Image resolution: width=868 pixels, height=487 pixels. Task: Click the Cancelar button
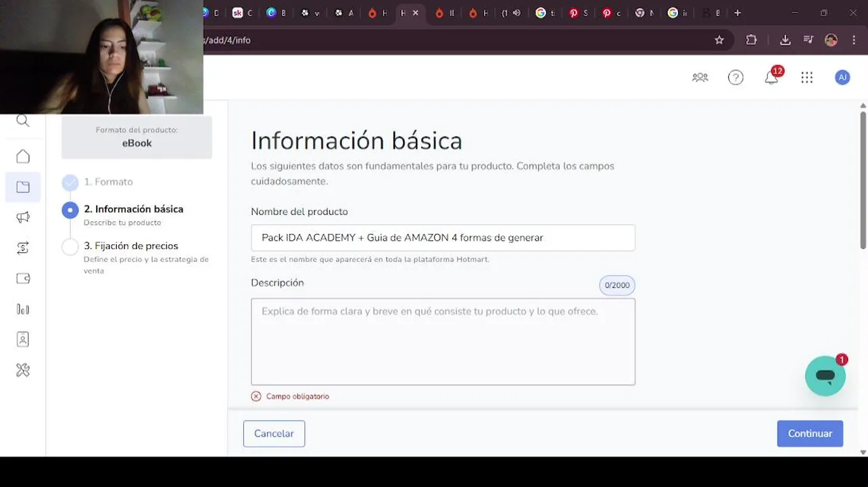(274, 434)
